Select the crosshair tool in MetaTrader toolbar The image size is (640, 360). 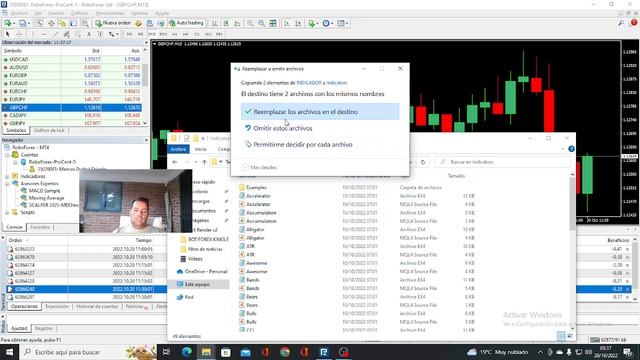point(19,34)
